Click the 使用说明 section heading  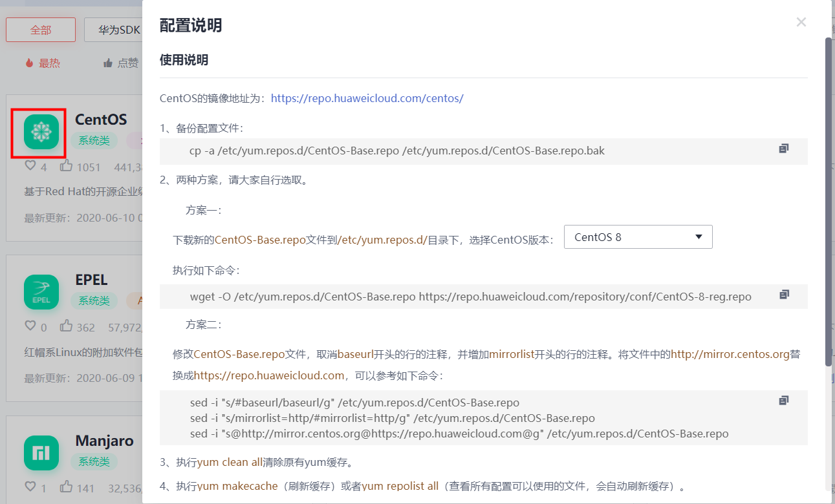click(184, 60)
